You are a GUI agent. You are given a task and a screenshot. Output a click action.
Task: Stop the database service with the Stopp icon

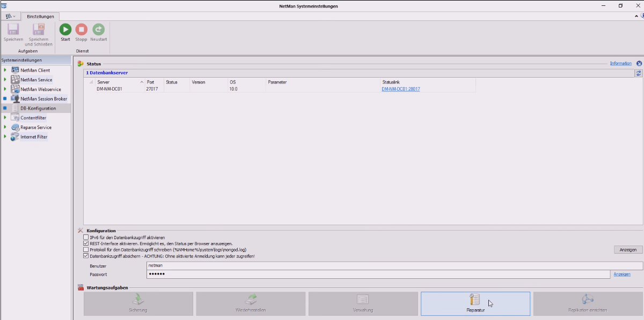pos(81,29)
